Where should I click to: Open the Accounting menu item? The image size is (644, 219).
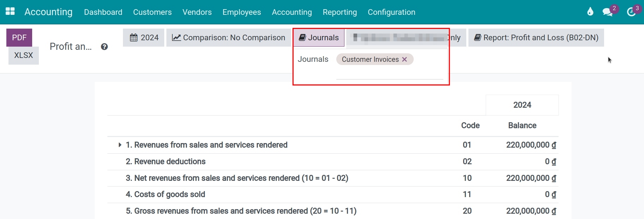(292, 12)
